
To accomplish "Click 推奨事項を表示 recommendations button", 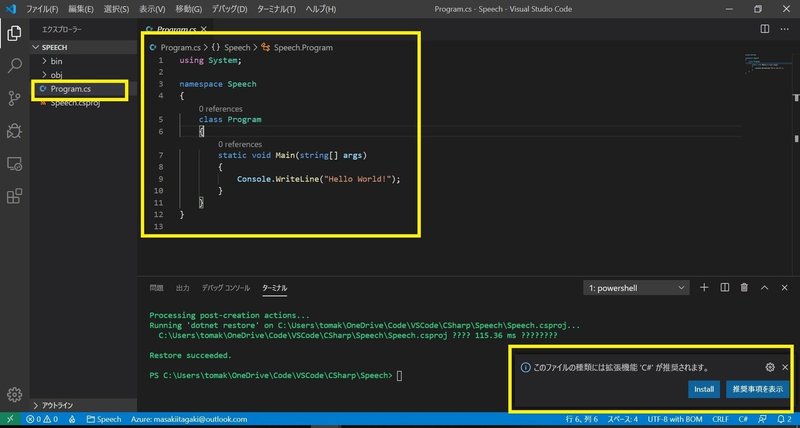I will click(x=758, y=389).
